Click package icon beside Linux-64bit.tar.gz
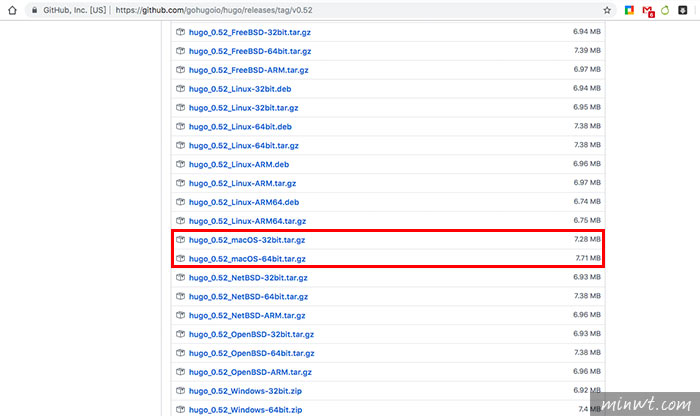 (180, 145)
